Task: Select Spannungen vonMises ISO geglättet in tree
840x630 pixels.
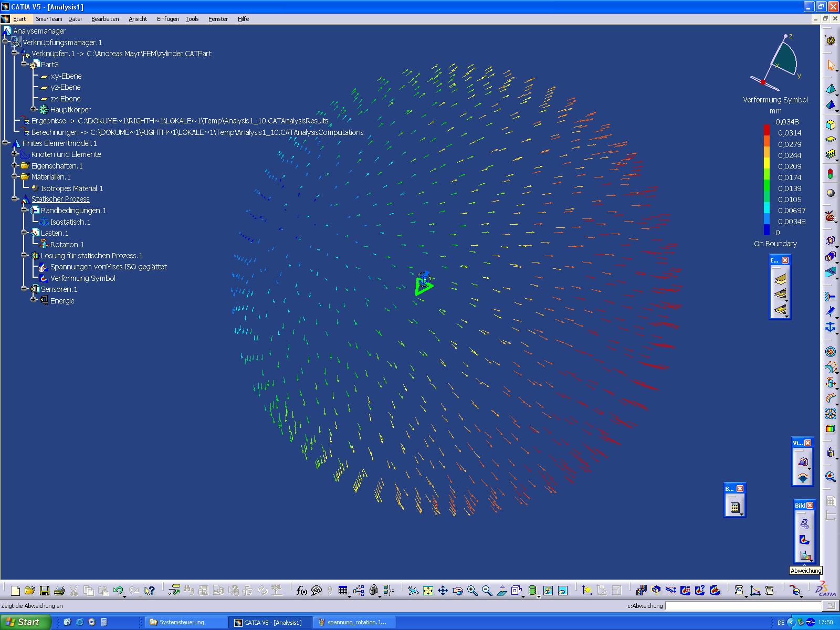Action: 109,267
